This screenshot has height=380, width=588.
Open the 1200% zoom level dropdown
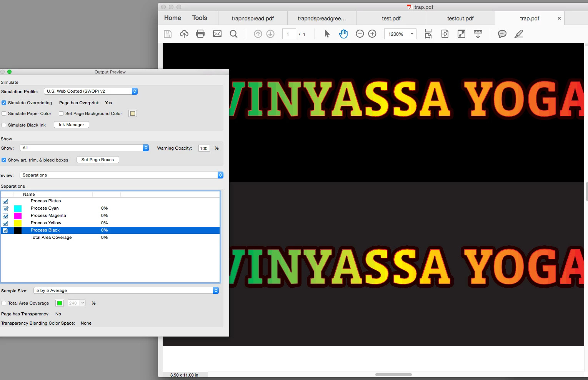click(400, 34)
